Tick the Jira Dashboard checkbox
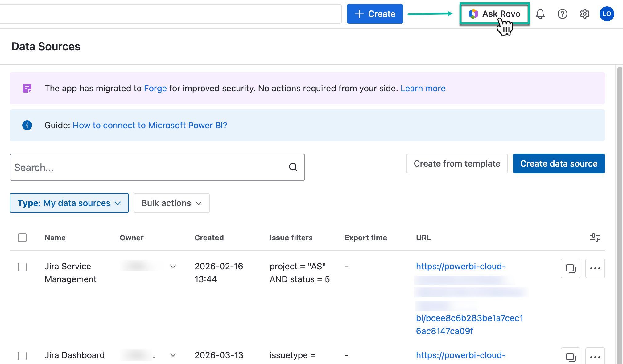Screen dimensions: 623x364 [22, 356]
